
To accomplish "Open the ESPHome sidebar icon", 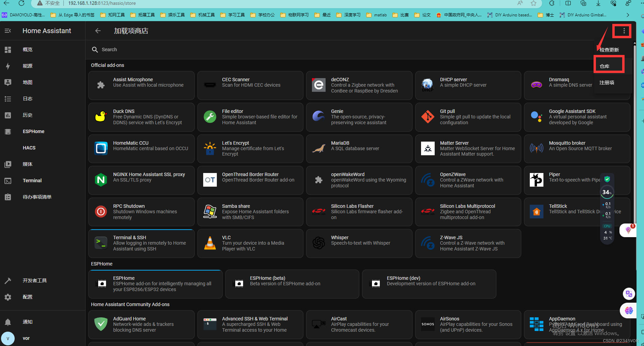I will click(8, 131).
